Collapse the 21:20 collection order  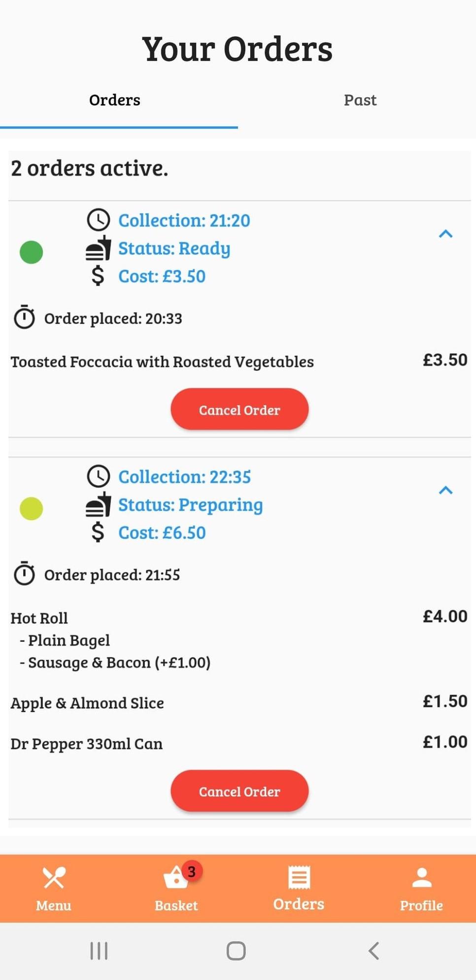tap(445, 234)
